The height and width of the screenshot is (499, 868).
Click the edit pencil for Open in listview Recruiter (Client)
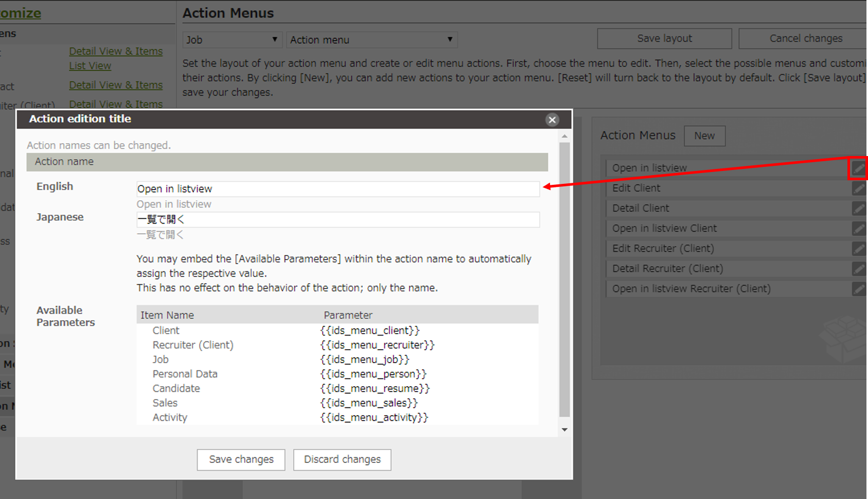click(859, 288)
